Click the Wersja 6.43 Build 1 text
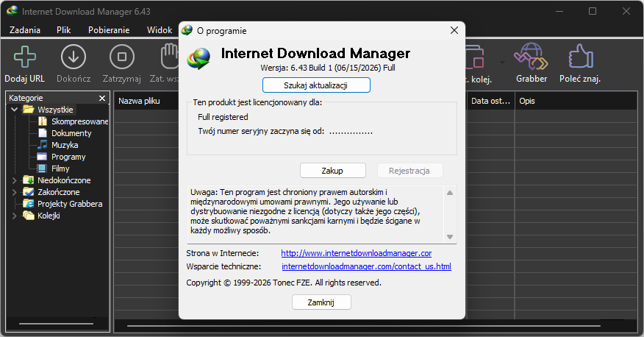The height and width of the screenshot is (337, 644). pos(328,68)
